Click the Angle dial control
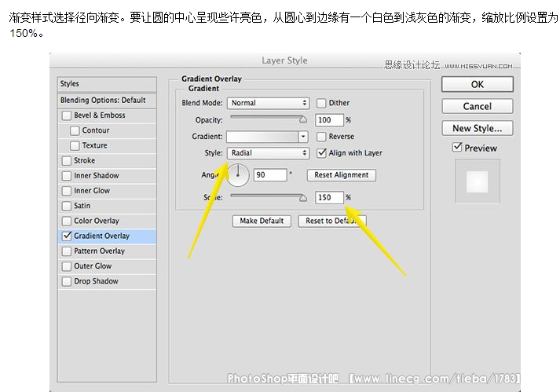560x392 pixels. pos(238,174)
